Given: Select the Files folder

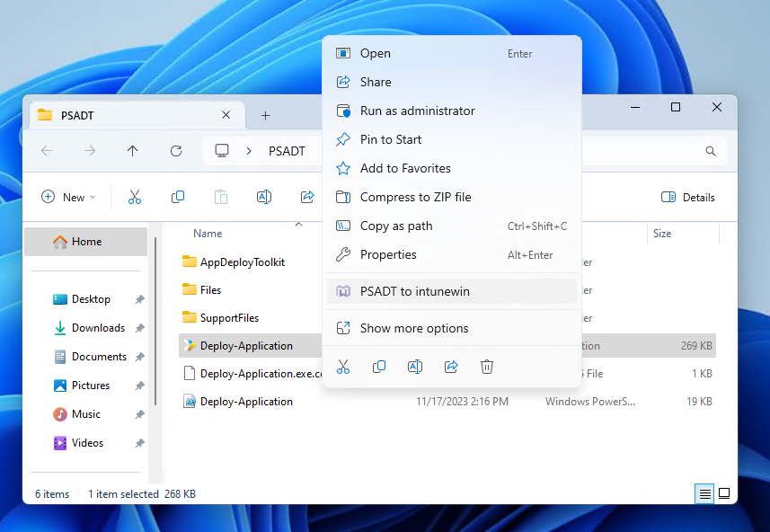Looking at the screenshot, I should click(201, 290).
